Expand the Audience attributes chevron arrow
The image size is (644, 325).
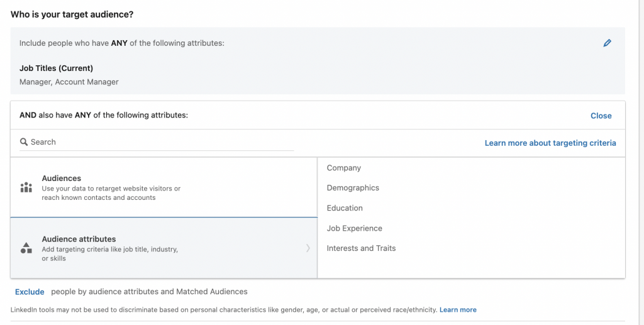308,248
